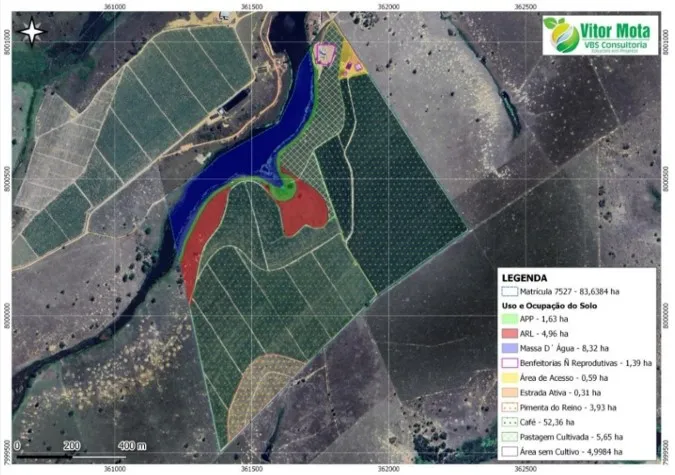675x475 pixels.
Task: Click the Benfeitorias Ñ Reprodutivas pink swatch
Action: (509, 363)
